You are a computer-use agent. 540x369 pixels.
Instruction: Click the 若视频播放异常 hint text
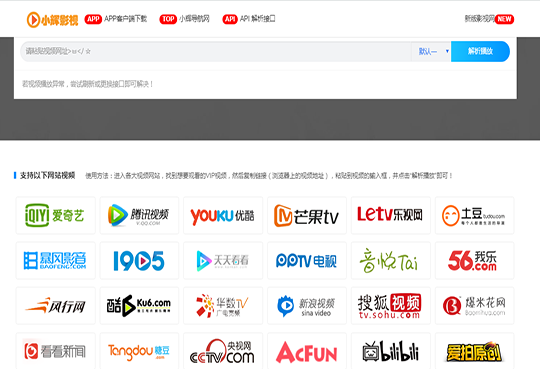point(87,84)
